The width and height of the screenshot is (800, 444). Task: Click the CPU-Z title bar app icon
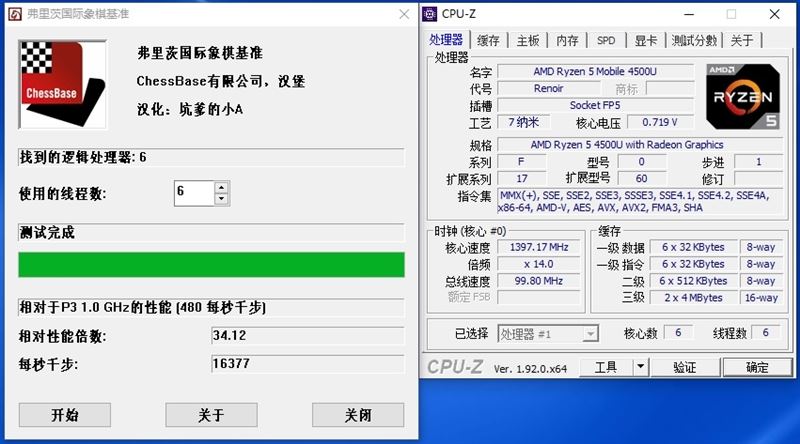coord(430,14)
